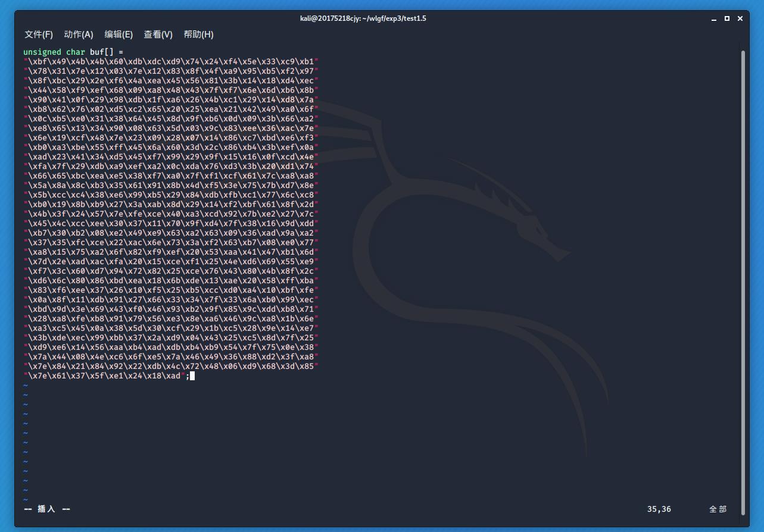This screenshot has height=532, width=764.
Task: Click the line starting with \xb0\x19\x8b
Action: point(171,205)
